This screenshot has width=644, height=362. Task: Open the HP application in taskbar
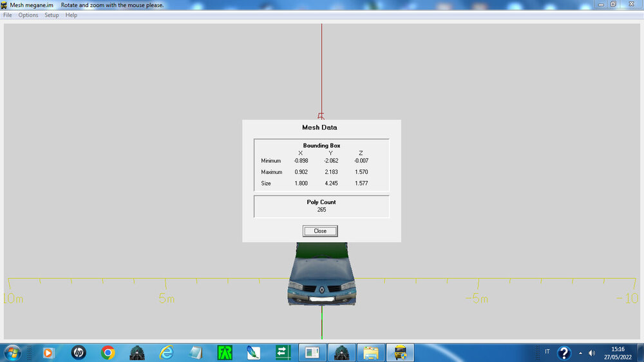click(x=79, y=352)
